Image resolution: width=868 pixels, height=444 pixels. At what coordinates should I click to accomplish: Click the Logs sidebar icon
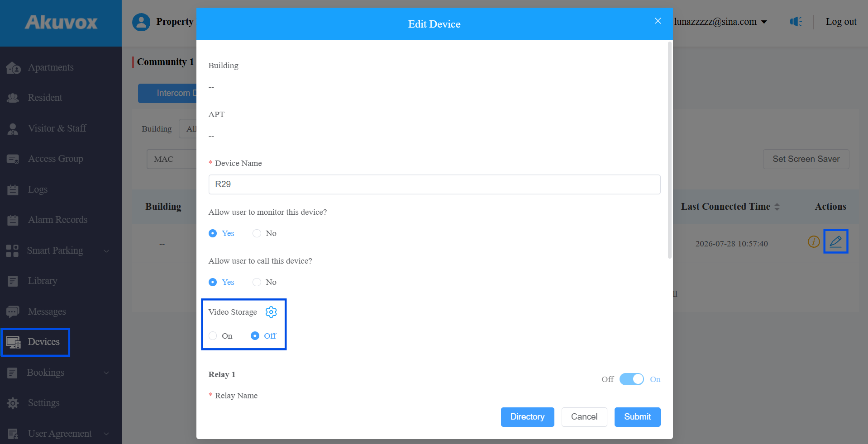pos(13,190)
